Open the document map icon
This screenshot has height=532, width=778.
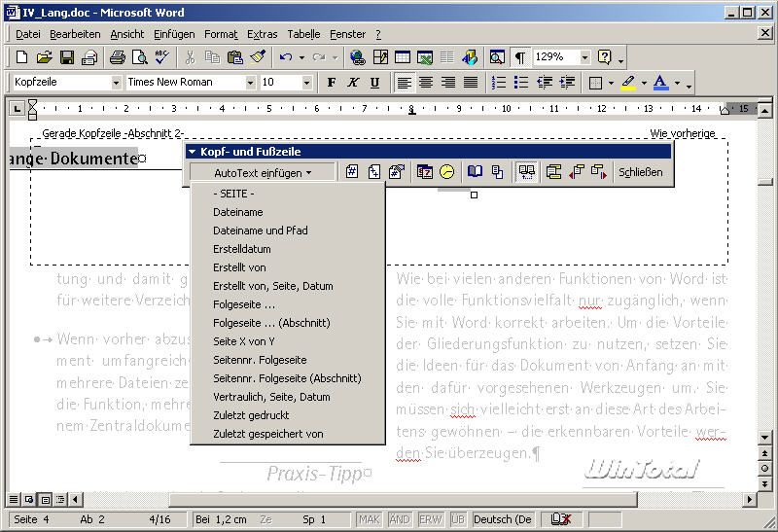point(497,57)
